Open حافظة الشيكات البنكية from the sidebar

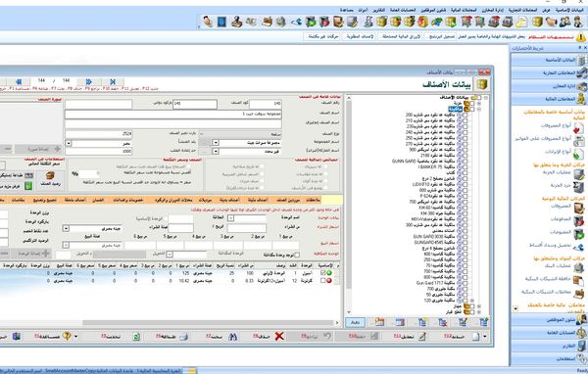[548, 279]
